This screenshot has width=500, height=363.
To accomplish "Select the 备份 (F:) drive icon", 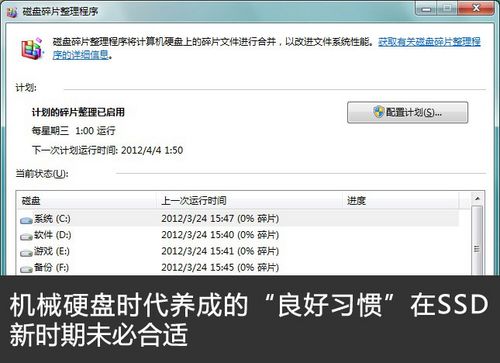I will (26, 268).
